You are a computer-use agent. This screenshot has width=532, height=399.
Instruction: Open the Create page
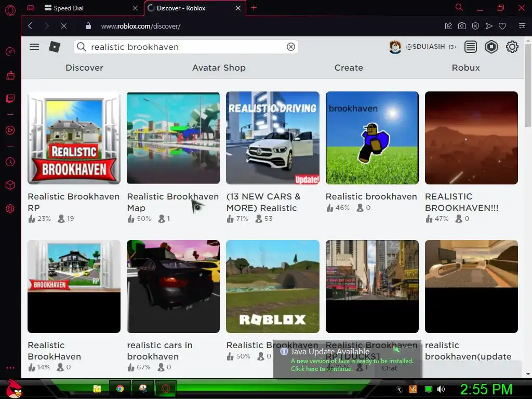(x=349, y=68)
